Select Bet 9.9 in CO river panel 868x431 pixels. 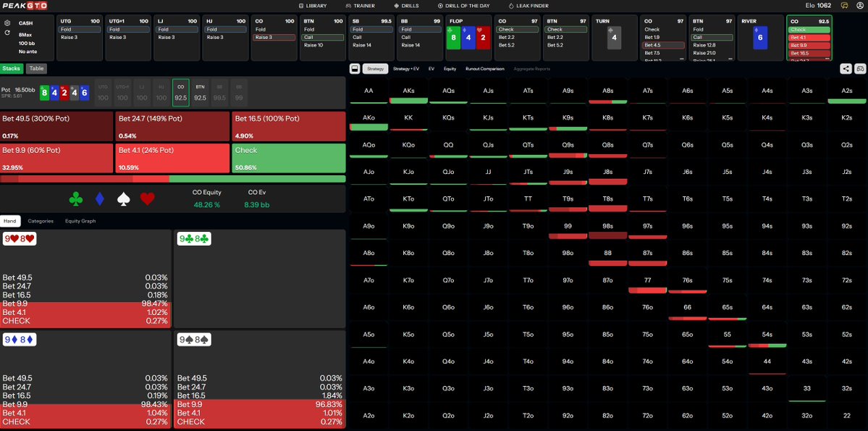(x=809, y=46)
